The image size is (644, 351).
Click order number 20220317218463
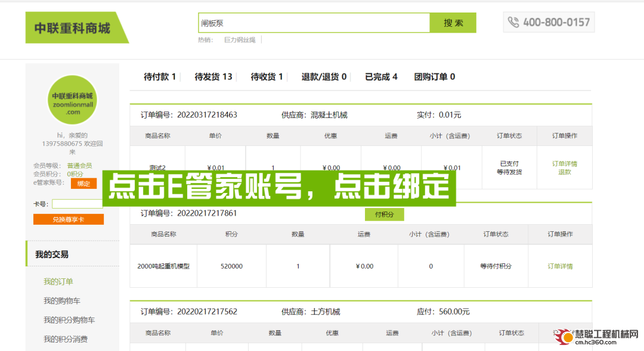coord(207,115)
